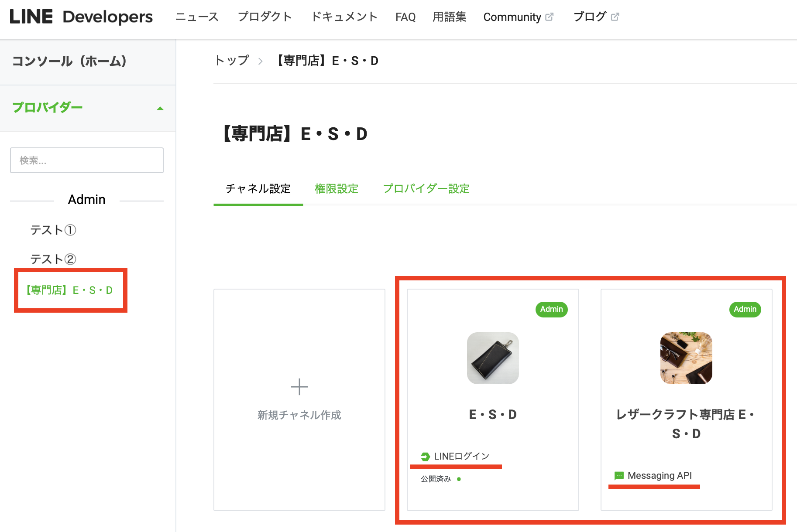Click external link icon beside Community
Viewport: 797px width, 532px height.
(x=550, y=17)
